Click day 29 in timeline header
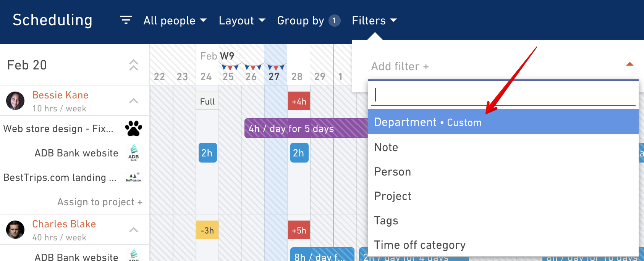 tap(320, 77)
